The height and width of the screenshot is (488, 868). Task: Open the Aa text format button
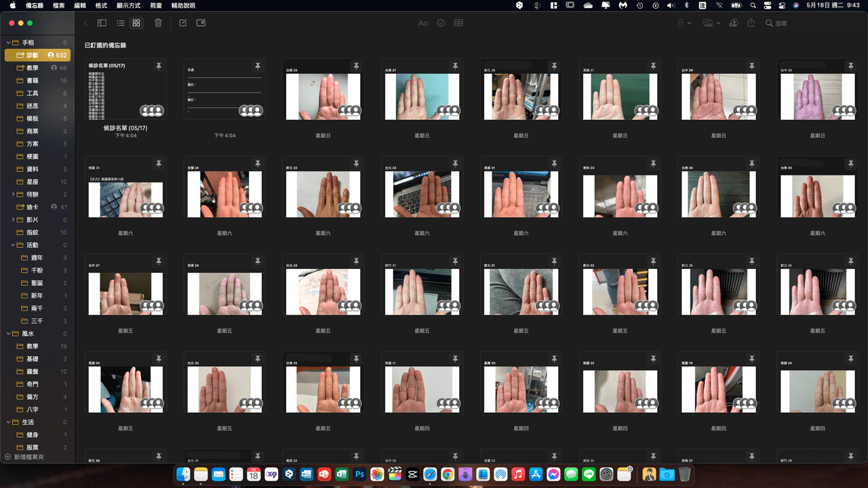[422, 23]
